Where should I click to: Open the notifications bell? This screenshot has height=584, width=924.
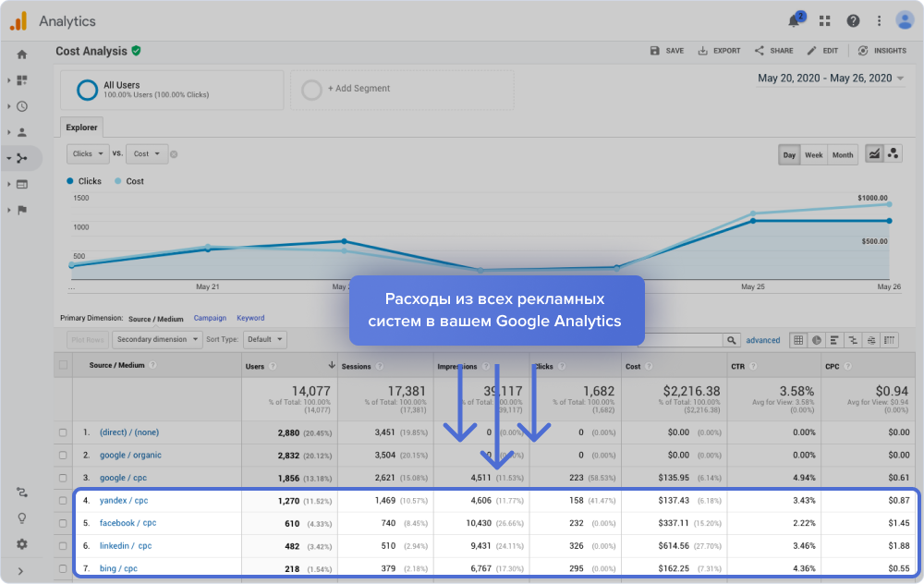795,20
